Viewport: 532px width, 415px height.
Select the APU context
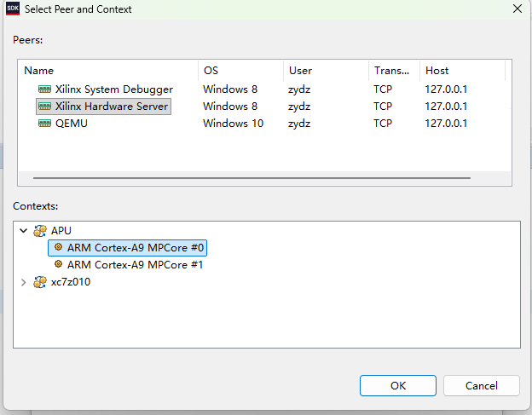point(61,231)
